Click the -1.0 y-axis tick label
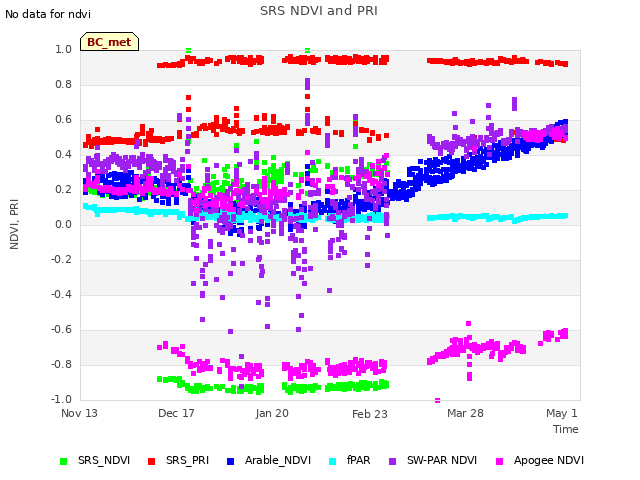640x480 pixels. click(61, 399)
